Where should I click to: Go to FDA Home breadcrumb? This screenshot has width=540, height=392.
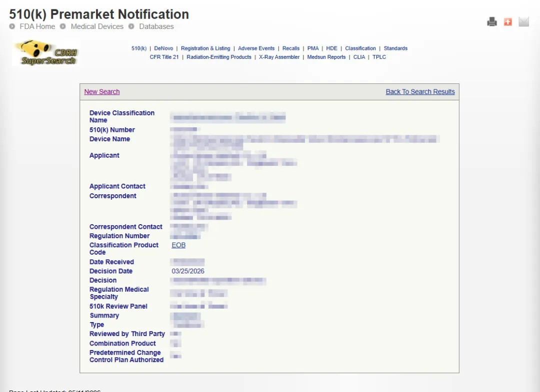[x=37, y=26]
